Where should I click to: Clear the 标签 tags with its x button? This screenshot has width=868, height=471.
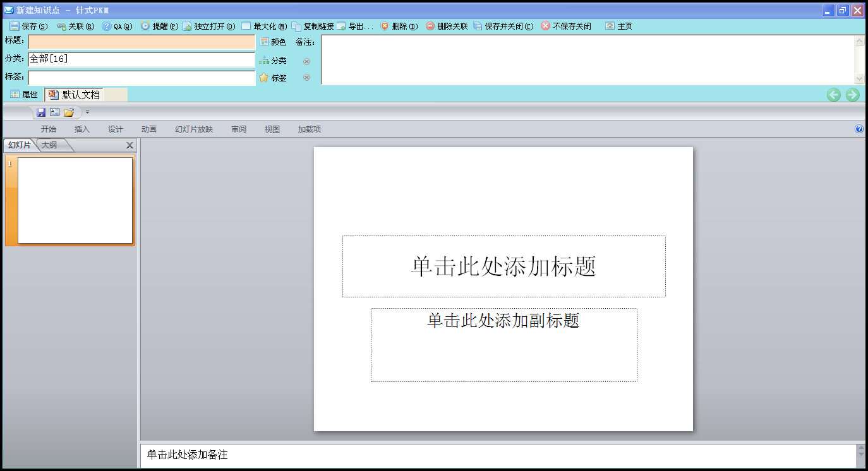[306, 78]
